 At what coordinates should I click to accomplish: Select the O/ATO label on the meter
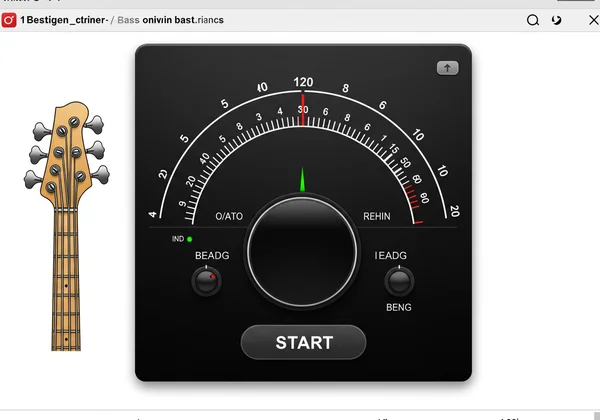point(229,216)
